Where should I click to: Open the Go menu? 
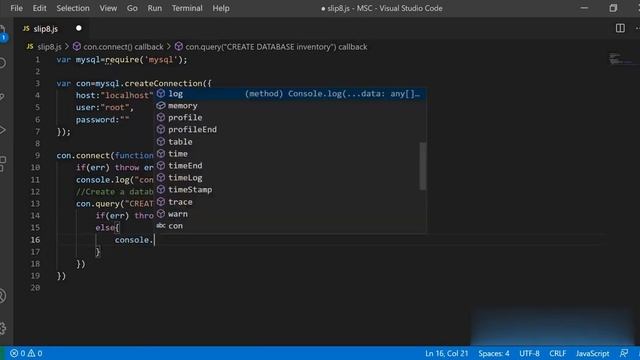pos(132,8)
